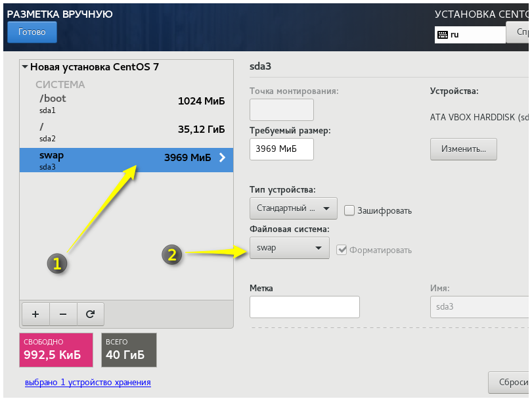Click the РАЗМЕТКА ВРУЧНУЮ title
Image resolution: width=532 pixels, height=401 pixels.
pos(60,14)
